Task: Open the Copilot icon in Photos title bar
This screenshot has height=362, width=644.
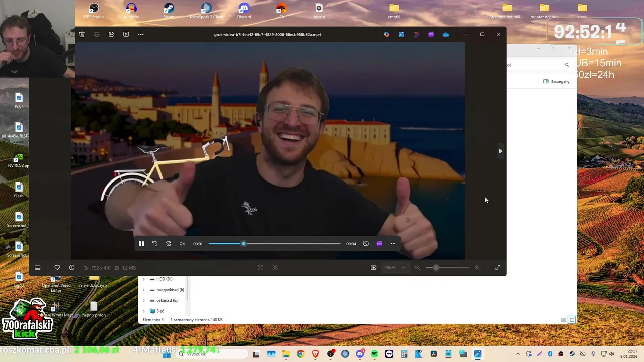Action: pyautogui.click(x=386, y=34)
